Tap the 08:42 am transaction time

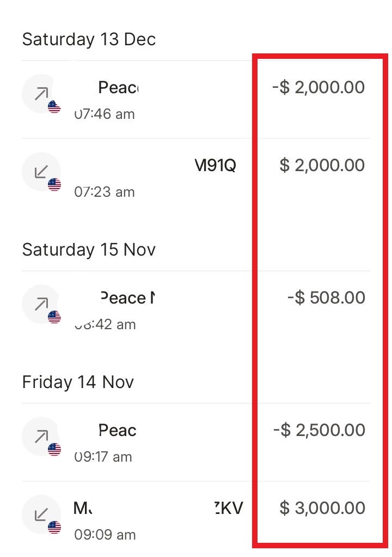[105, 324]
